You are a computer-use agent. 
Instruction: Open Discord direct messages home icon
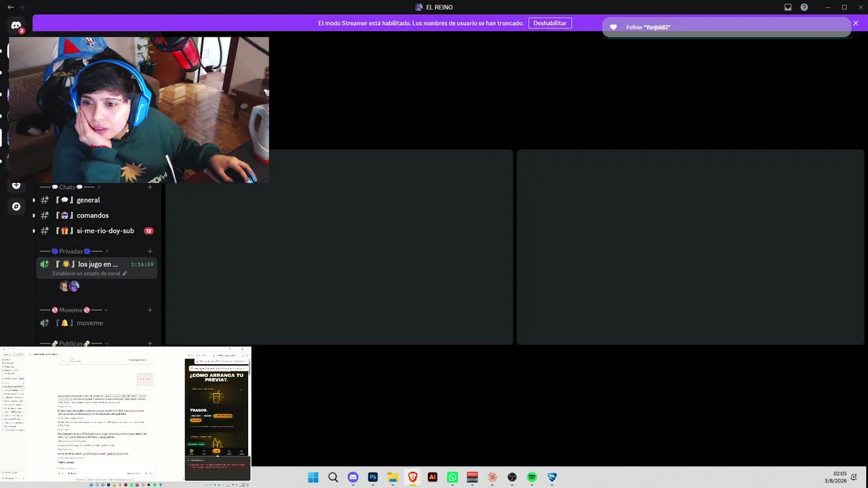pos(16,26)
